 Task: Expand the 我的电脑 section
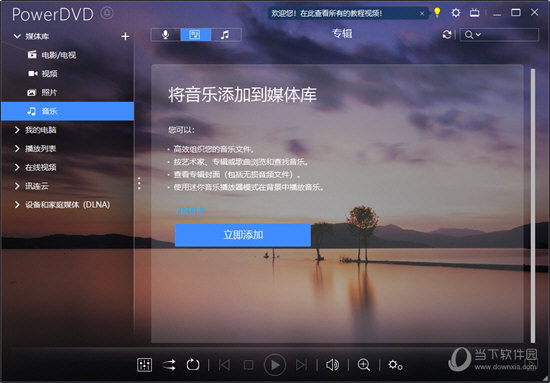point(17,130)
